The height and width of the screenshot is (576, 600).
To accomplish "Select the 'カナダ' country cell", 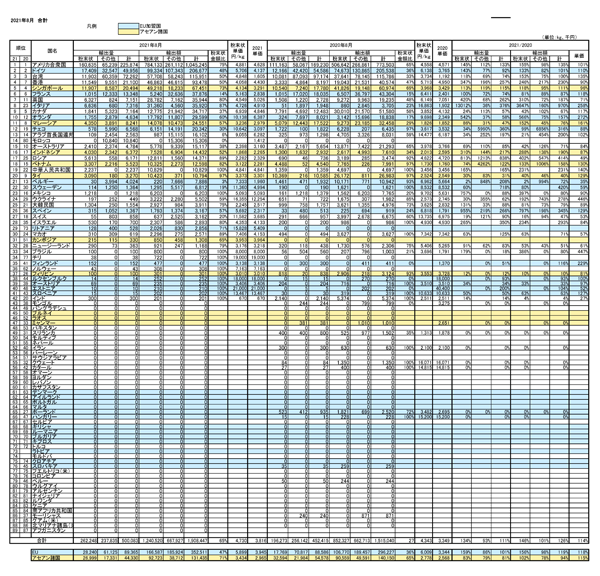I will point(52,112).
